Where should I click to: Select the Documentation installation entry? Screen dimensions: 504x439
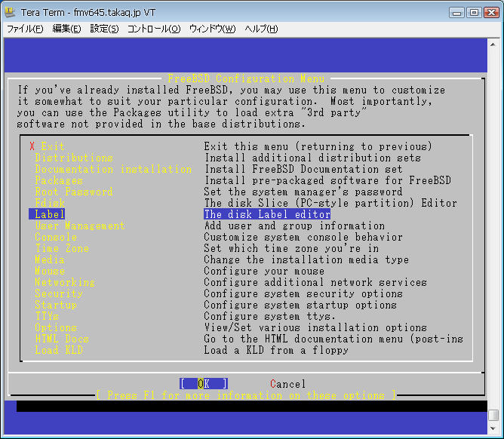[x=113, y=169]
